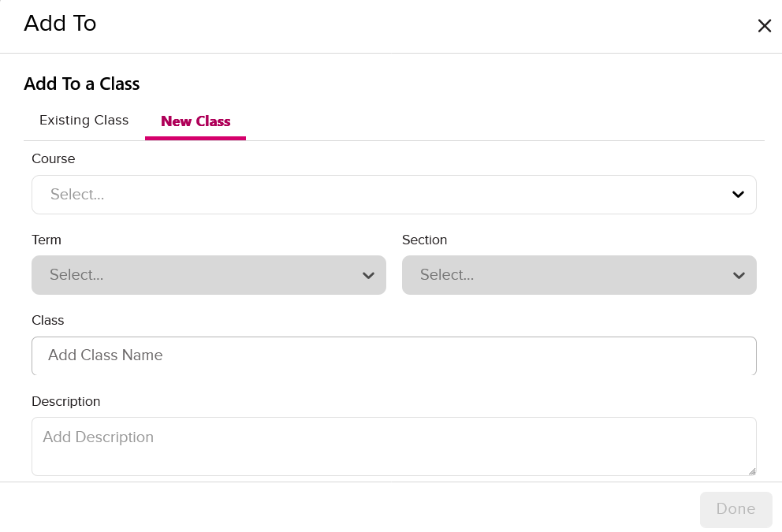Image resolution: width=782 pixels, height=532 pixels.
Task: Click the Add To dialog title
Action: (60, 24)
